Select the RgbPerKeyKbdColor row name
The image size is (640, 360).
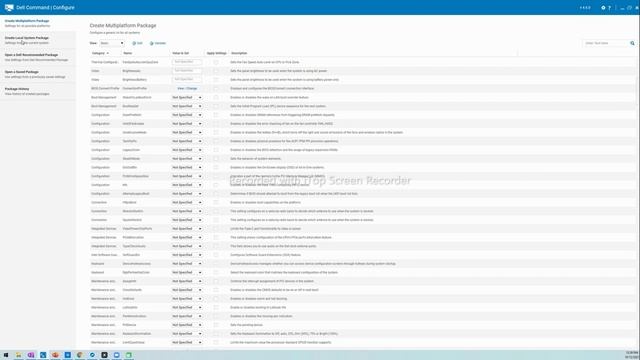[136, 273]
